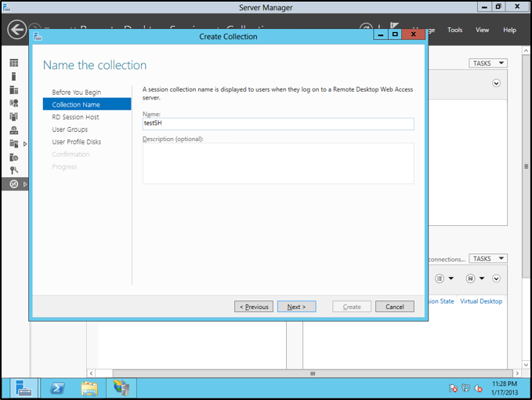Open the TASKS dropdown beside connections
Viewport: 532px width, 400px height.
coord(488,259)
